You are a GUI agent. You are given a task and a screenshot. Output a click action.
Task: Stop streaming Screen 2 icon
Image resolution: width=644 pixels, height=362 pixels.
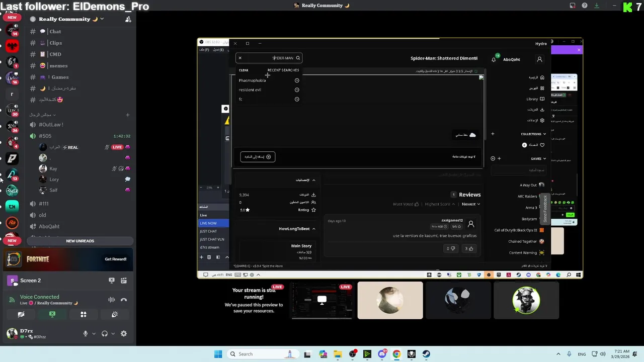pyautogui.click(x=112, y=281)
